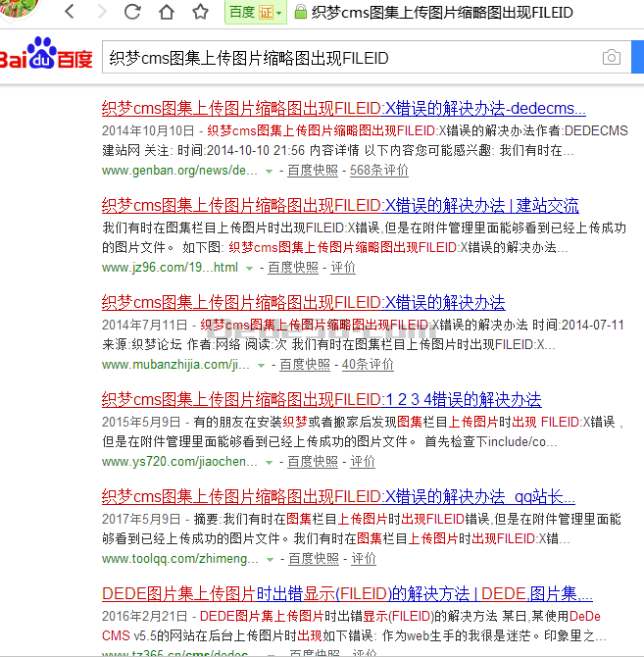
Task: Click the date text 2015年5月9日
Action: pyautogui.click(x=141, y=422)
